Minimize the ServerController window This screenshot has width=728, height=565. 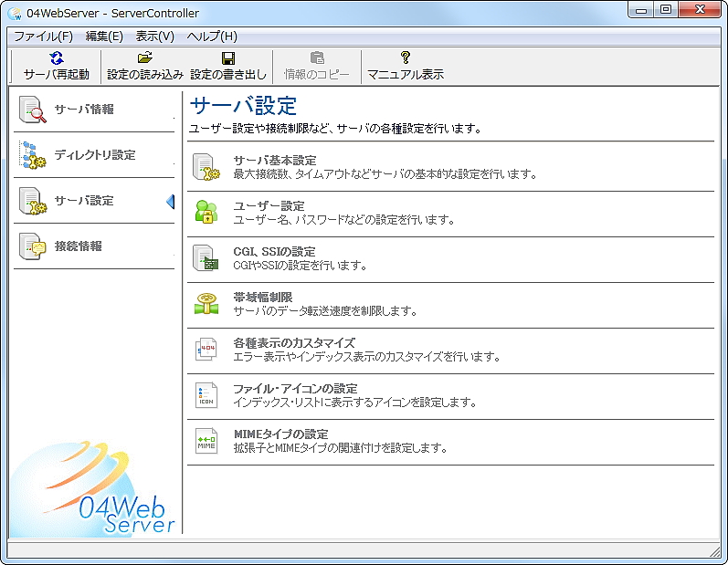[641, 10]
